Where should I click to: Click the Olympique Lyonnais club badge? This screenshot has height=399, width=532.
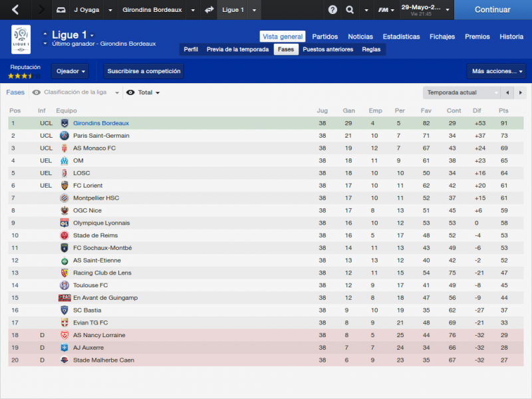pos(65,223)
